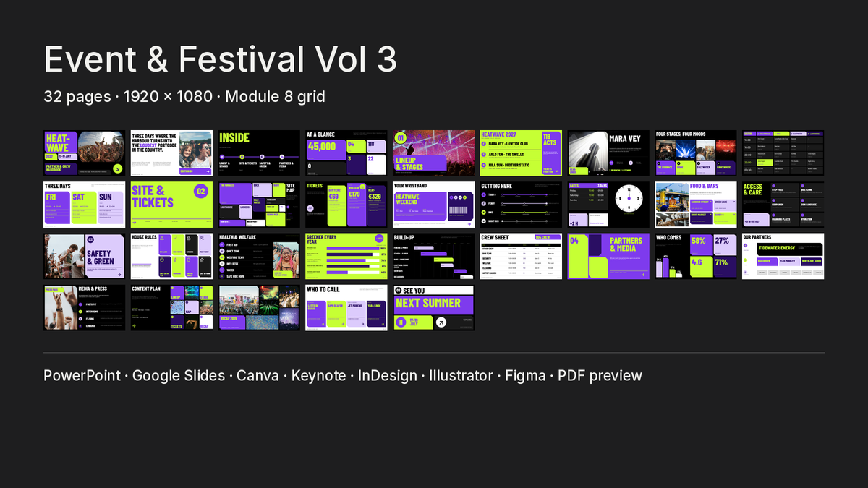Open the Build-Up schedule slide thumbnail

[x=433, y=256]
